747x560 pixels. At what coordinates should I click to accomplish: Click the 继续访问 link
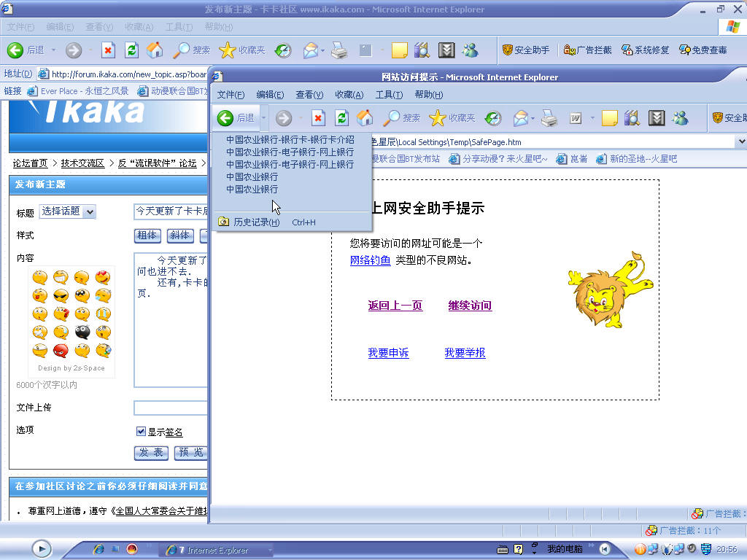[x=470, y=306]
